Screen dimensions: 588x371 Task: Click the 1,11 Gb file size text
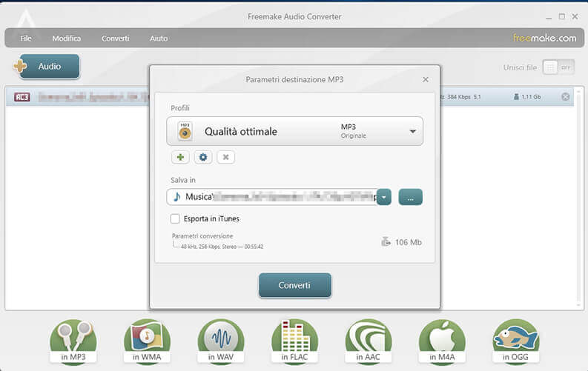tap(531, 97)
